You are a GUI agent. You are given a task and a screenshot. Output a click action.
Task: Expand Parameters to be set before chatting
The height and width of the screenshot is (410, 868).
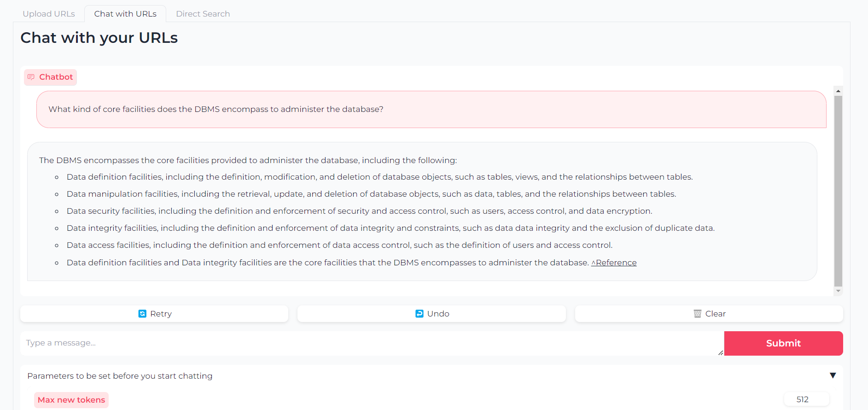(x=120, y=376)
